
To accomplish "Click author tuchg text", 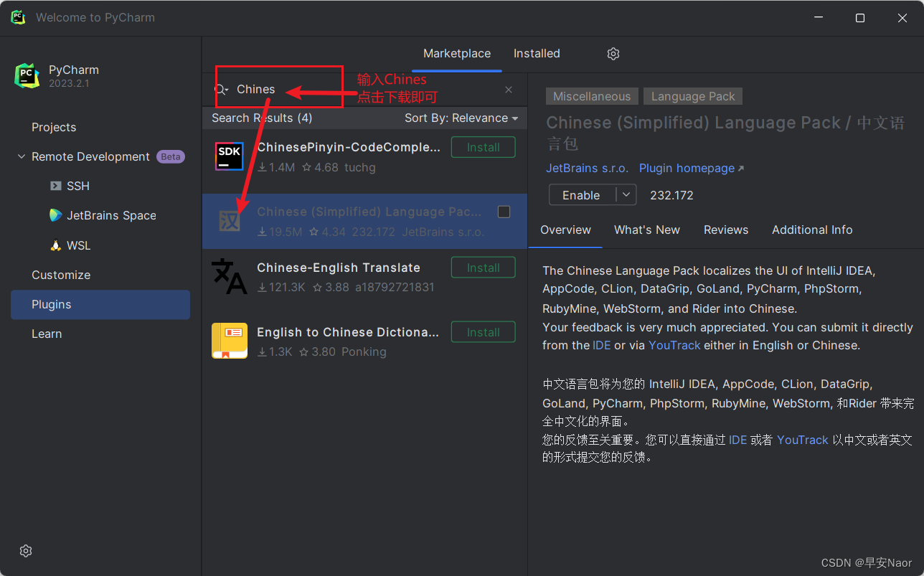I will pos(360,167).
